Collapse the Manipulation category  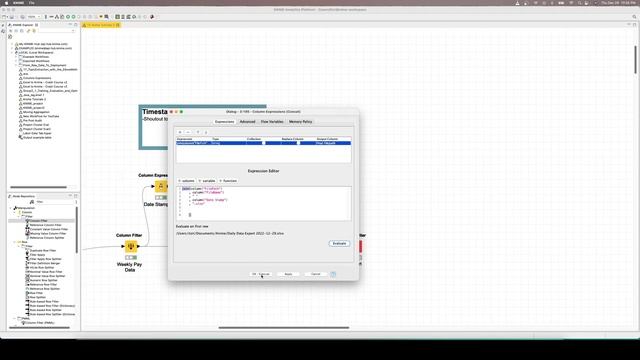click(11, 208)
